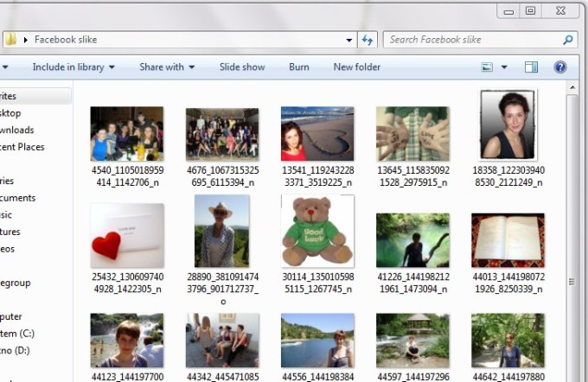Select the teddy bear Good Luck image

[x=316, y=230]
